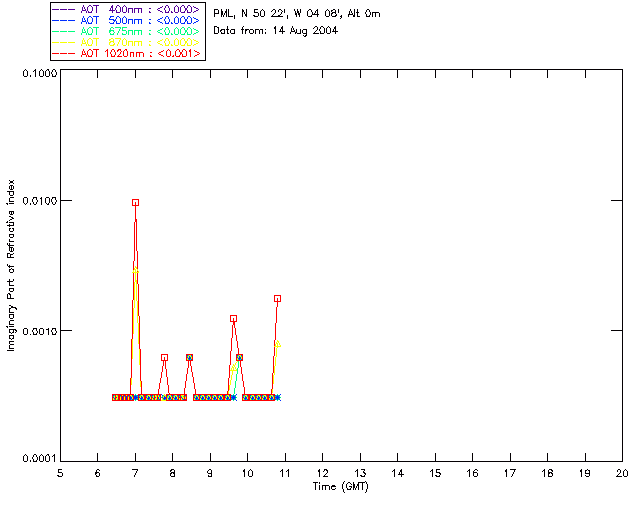Viewport: 640px width, 512px height.
Task: Click the x-axis label 5
Action: [x=60, y=473]
